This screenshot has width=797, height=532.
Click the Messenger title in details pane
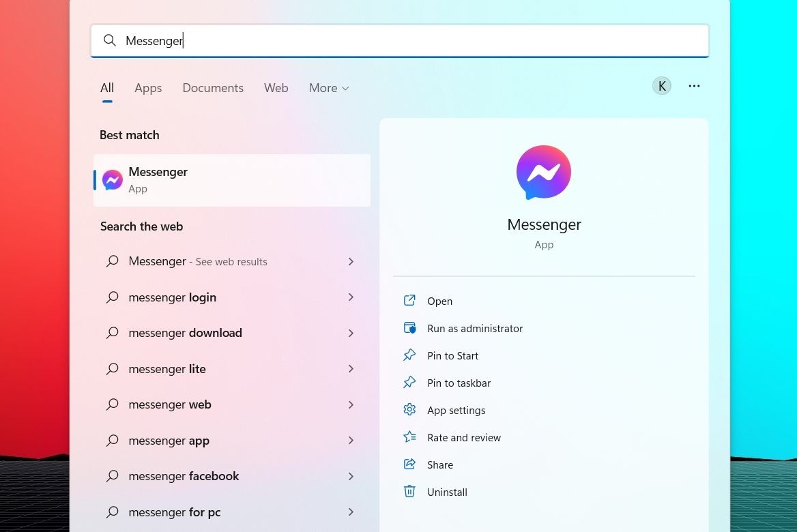click(x=544, y=224)
